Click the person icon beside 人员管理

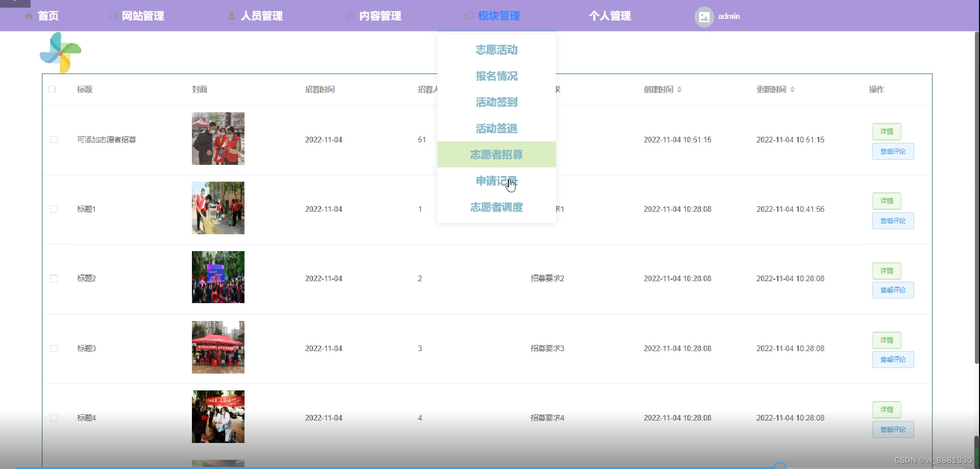(x=232, y=16)
